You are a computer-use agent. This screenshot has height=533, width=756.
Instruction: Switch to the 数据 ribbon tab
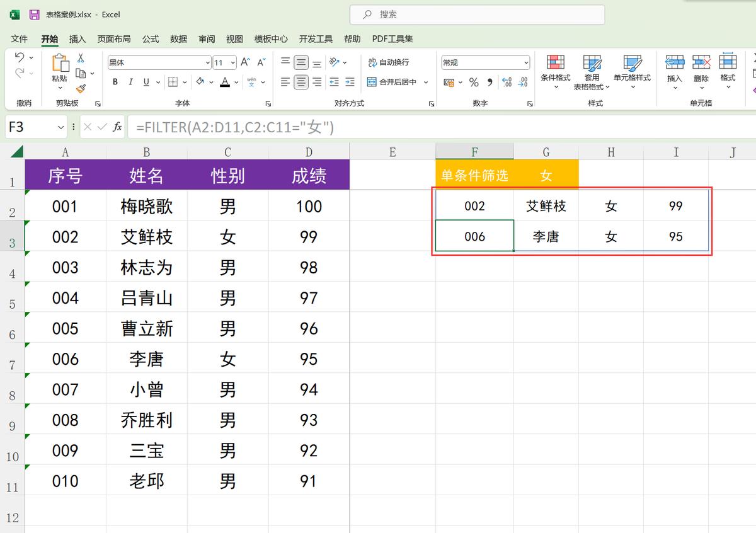(178, 39)
